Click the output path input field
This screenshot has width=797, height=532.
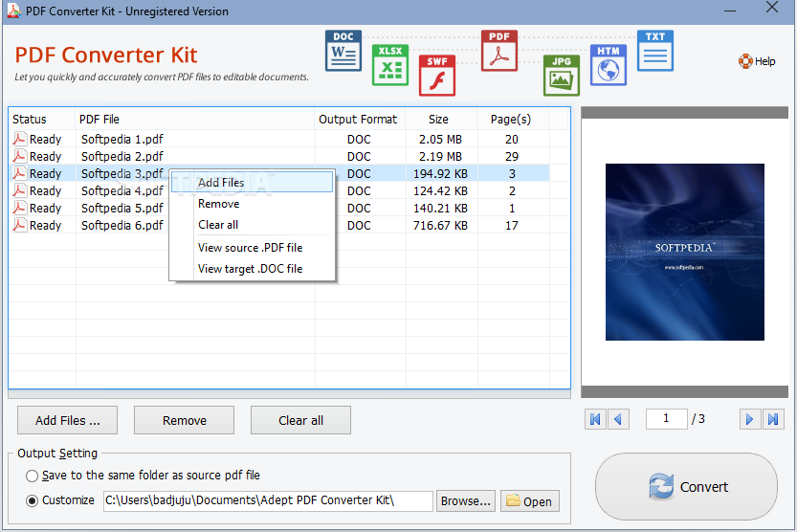[x=268, y=500]
